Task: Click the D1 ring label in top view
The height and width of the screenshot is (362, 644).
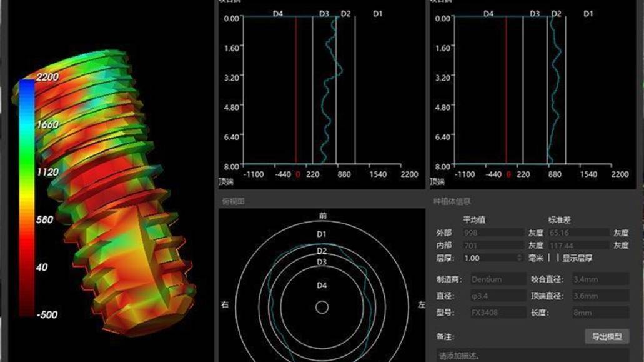Action: [x=321, y=234]
